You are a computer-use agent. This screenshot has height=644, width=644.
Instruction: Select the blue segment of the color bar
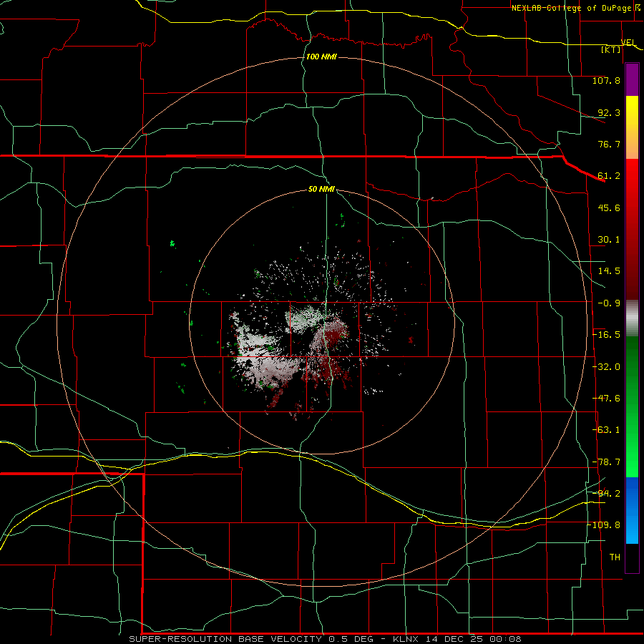(x=632, y=510)
